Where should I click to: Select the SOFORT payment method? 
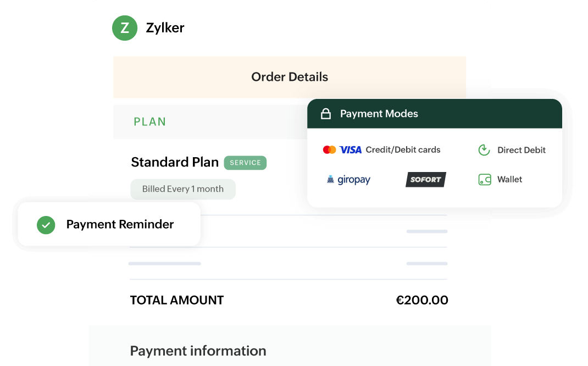point(425,179)
